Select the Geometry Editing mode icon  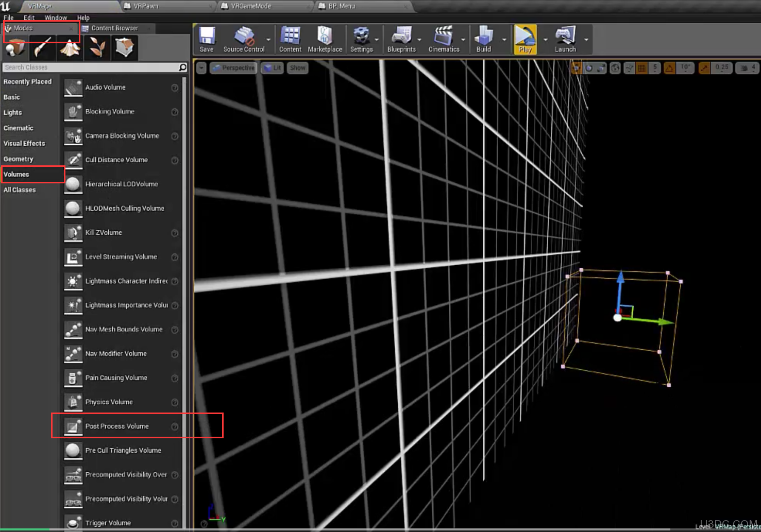[125, 48]
